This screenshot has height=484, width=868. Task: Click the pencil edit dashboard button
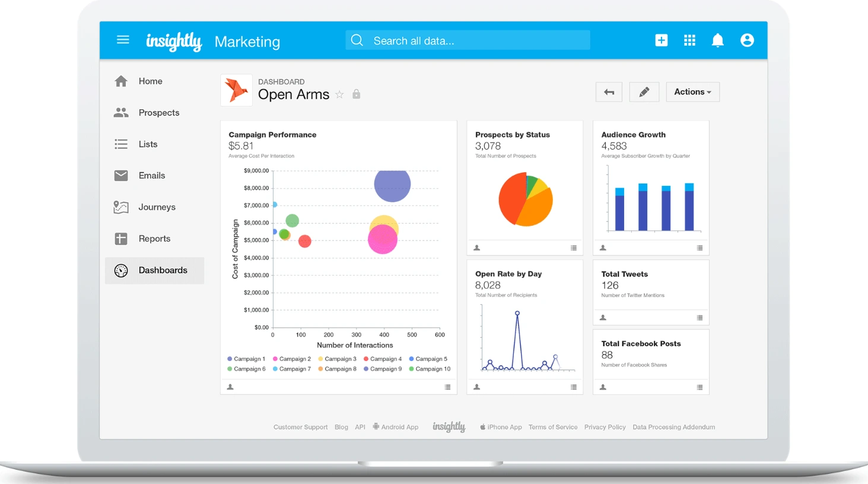click(x=644, y=92)
